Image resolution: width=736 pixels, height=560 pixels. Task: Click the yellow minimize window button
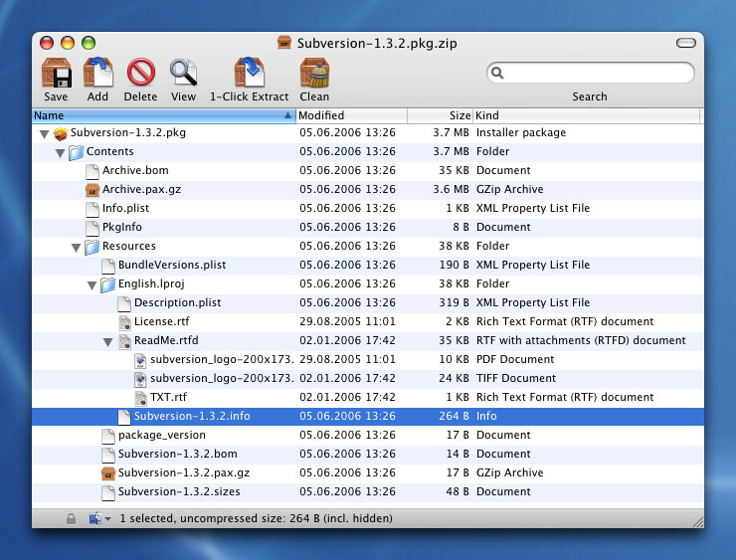point(68,43)
